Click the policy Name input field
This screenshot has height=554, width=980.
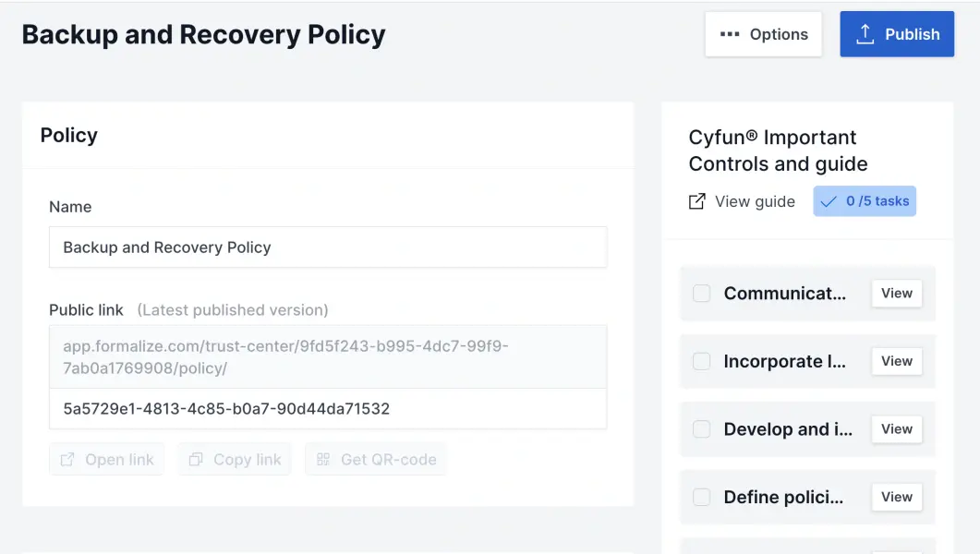point(328,247)
